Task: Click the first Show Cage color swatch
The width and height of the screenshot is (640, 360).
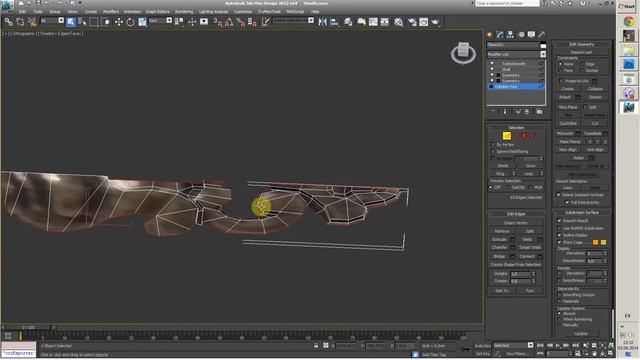Action: click(x=596, y=242)
